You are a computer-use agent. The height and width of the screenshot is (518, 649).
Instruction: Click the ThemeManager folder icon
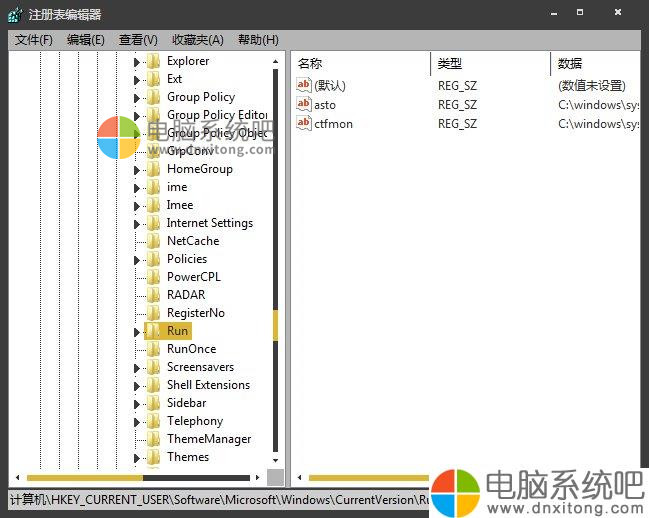click(154, 439)
